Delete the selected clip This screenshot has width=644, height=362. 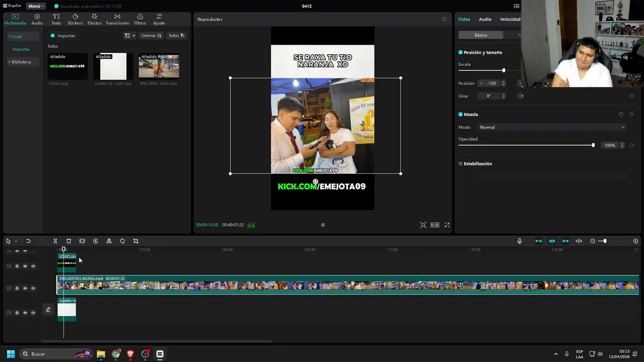coord(69,241)
